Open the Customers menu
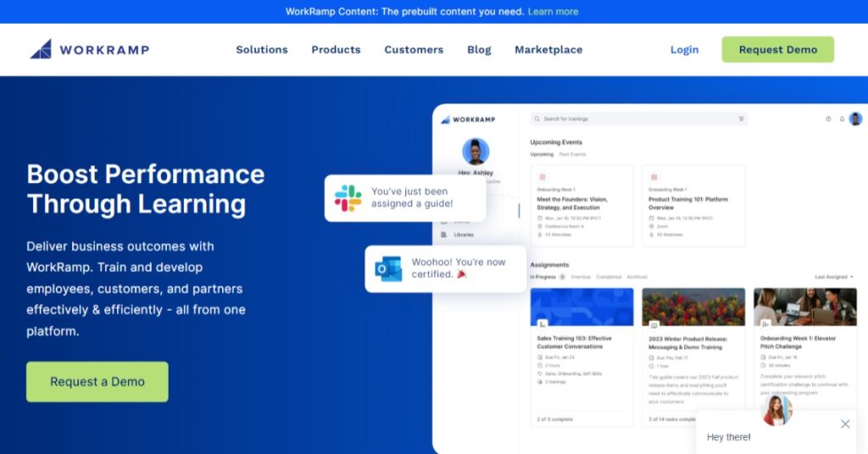Image resolution: width=868 pixels, height=454 pixels. pyautogui.click(x=414, y=50)
